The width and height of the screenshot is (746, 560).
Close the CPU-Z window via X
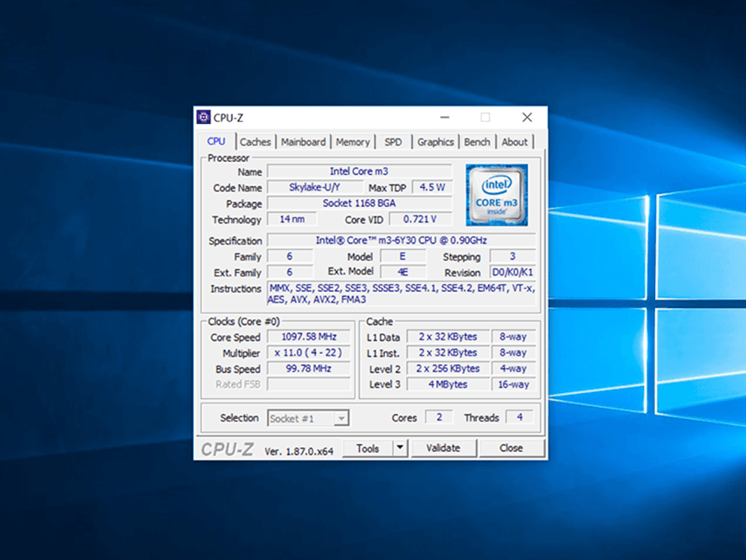pyautogui.click(x=527, y=117)
